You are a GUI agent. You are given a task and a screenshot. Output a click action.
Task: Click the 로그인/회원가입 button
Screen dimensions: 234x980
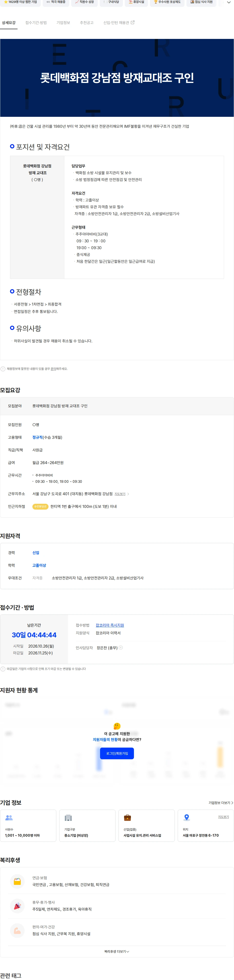(x=117, y=753)
